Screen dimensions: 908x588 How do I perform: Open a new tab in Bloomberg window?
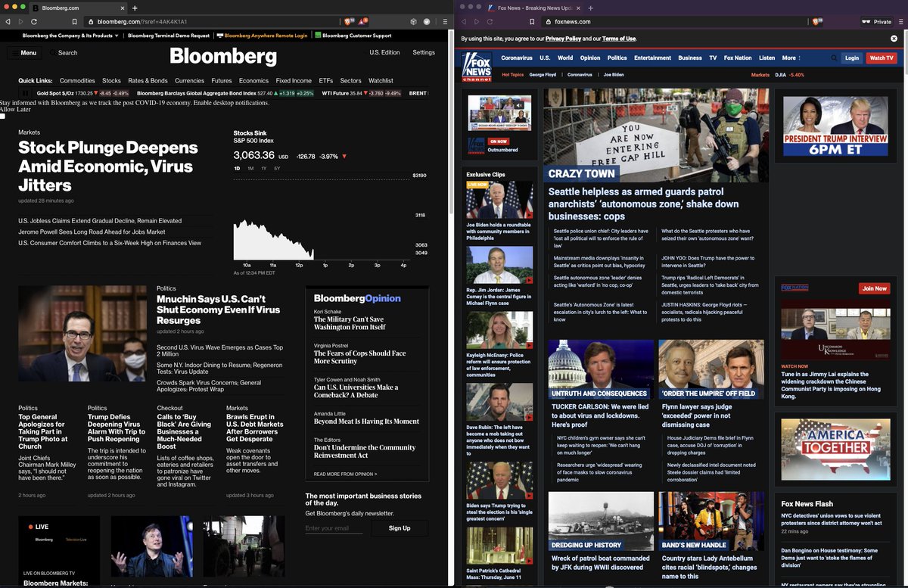pos(135,8)
